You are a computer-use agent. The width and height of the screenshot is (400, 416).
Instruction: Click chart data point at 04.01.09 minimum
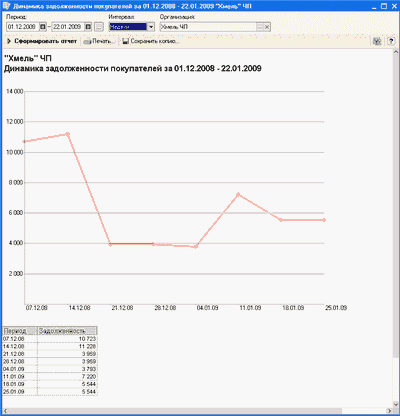point(196,247)
